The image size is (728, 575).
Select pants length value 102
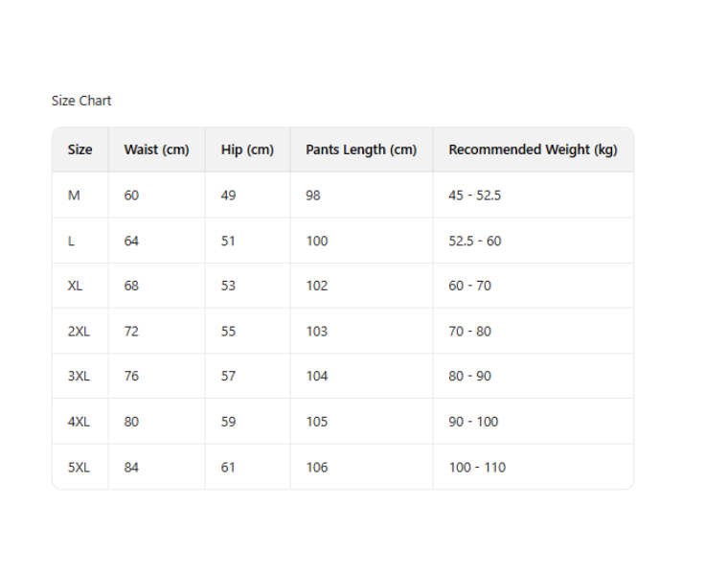[x=316, y=286]
